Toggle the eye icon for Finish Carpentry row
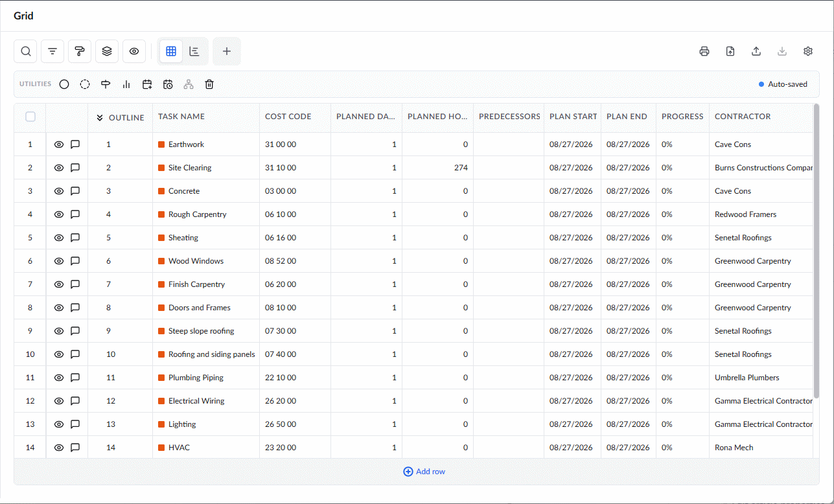The image size is (834, 504). click(x=59, y=284)
